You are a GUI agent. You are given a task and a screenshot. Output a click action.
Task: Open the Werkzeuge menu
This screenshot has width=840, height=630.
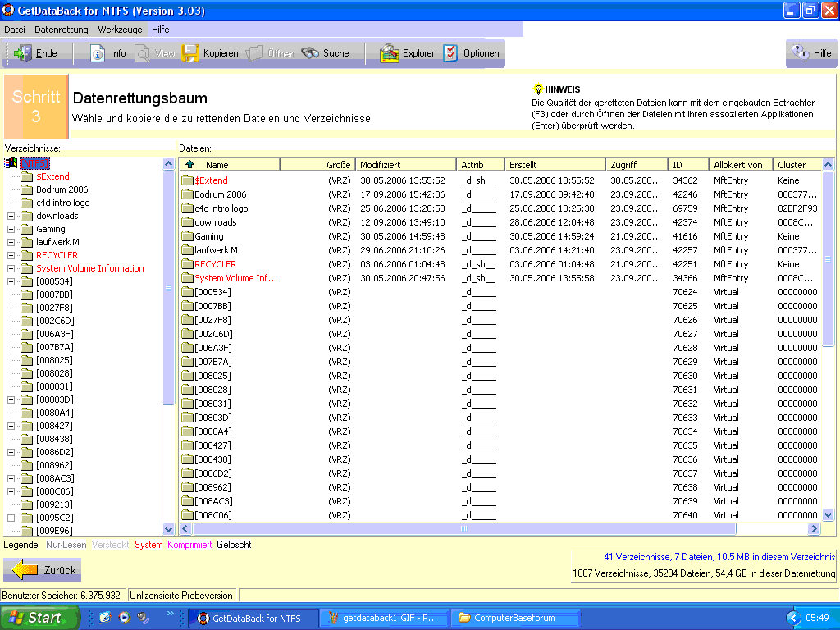click(x=120, y=30)
